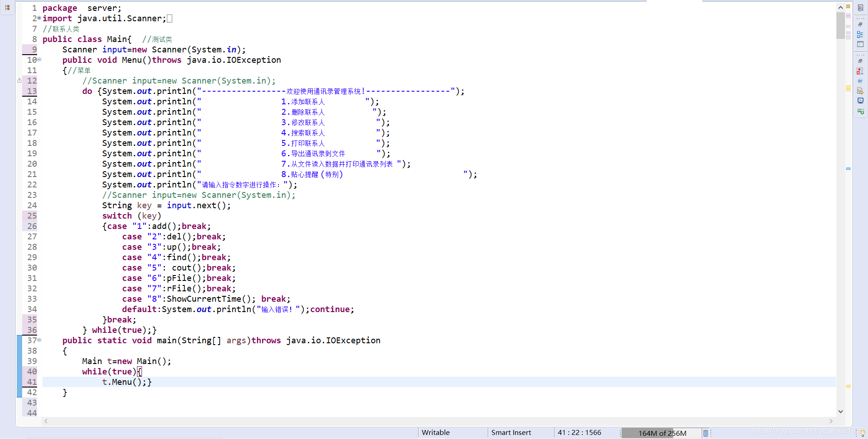Collapse the Menu method at line 10
Viewport: 868px width, 439px height.
[x=39, y=60]
